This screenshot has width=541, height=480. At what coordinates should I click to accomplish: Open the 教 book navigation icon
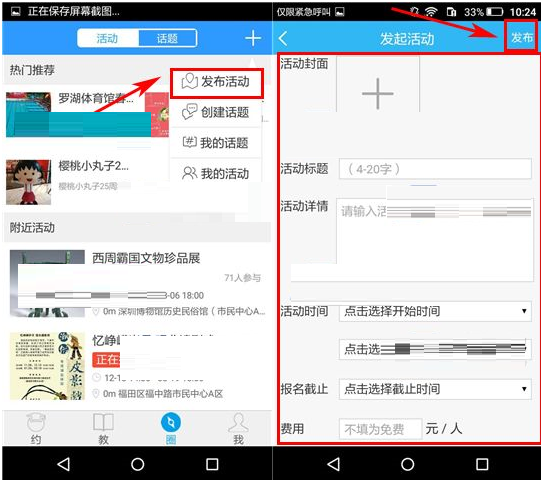click(x=103, y=428)
